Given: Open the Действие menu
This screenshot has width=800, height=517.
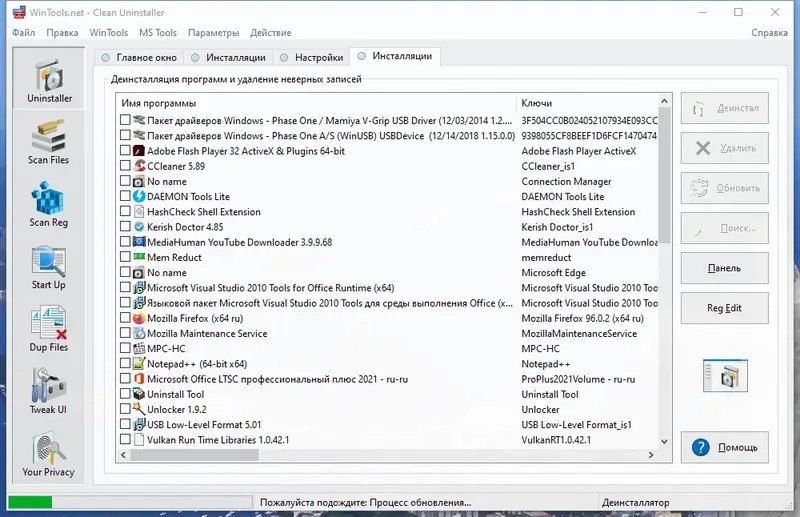Looking at the screenshot, I should (270, 33).
